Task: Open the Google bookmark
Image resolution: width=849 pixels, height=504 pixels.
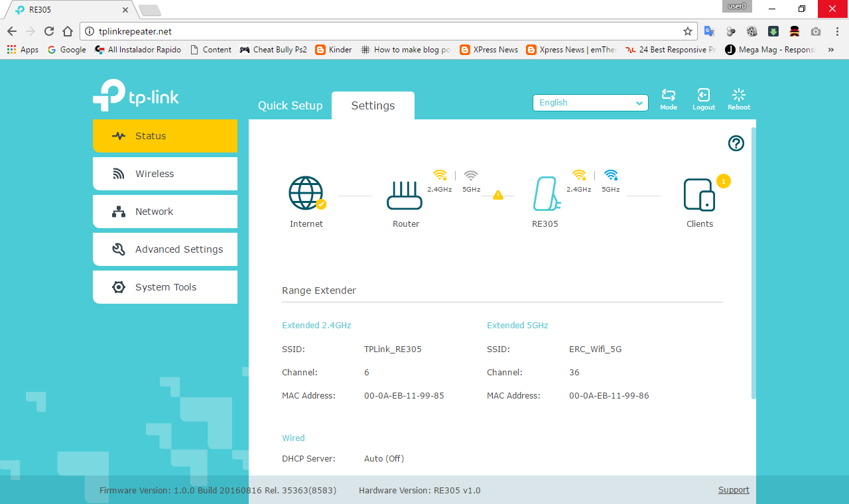Action: (x=66, y=50)
